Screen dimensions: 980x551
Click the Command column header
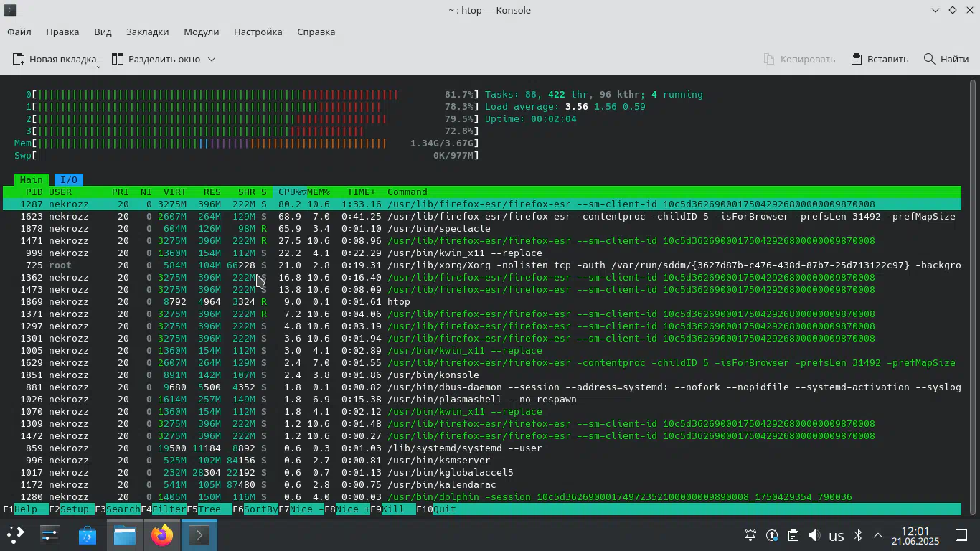[x=407, y=192]
